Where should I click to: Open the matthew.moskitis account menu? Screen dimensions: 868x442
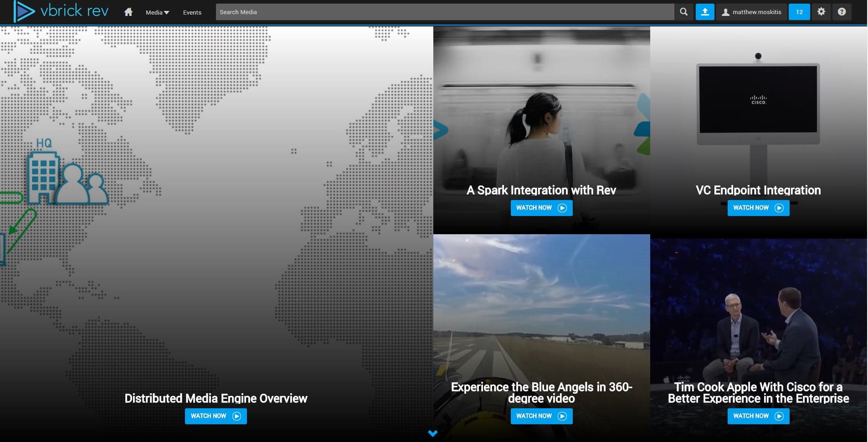coord(756,12)
